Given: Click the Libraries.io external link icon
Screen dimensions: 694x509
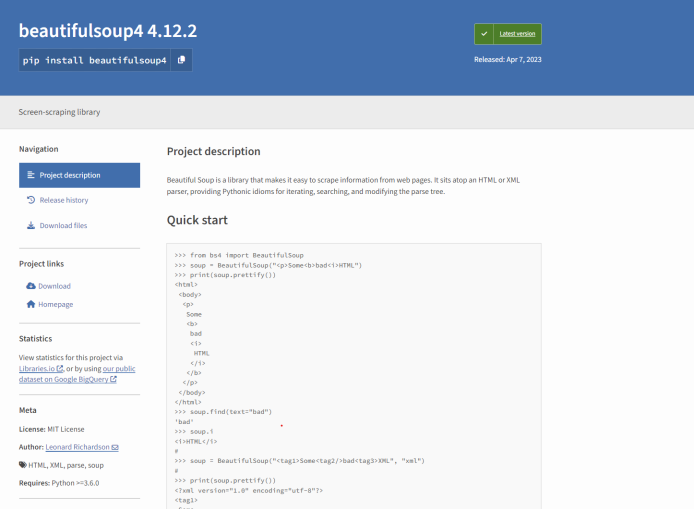Looking at the screenshot, I should [x=60, y=368].
